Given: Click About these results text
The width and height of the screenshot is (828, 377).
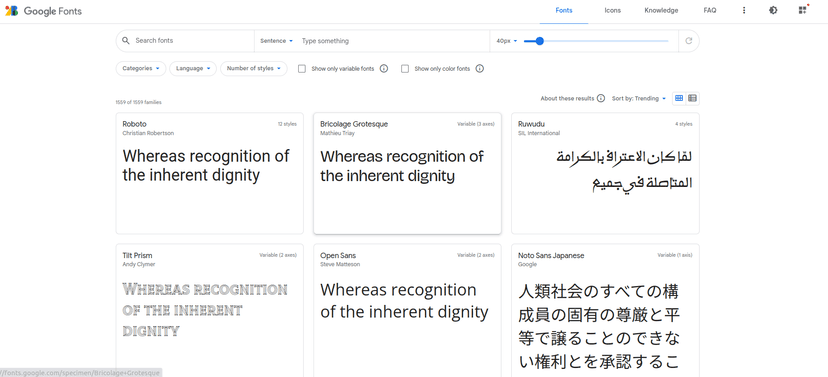Looking at the screenshot, I should tap(567, 98).
